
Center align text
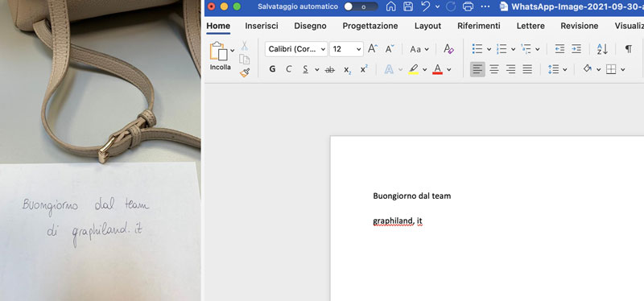click(494, 69)
